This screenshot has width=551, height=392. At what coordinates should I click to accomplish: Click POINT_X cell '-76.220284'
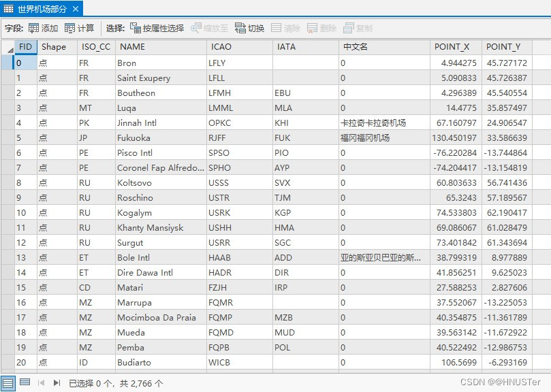pos(456,153)
